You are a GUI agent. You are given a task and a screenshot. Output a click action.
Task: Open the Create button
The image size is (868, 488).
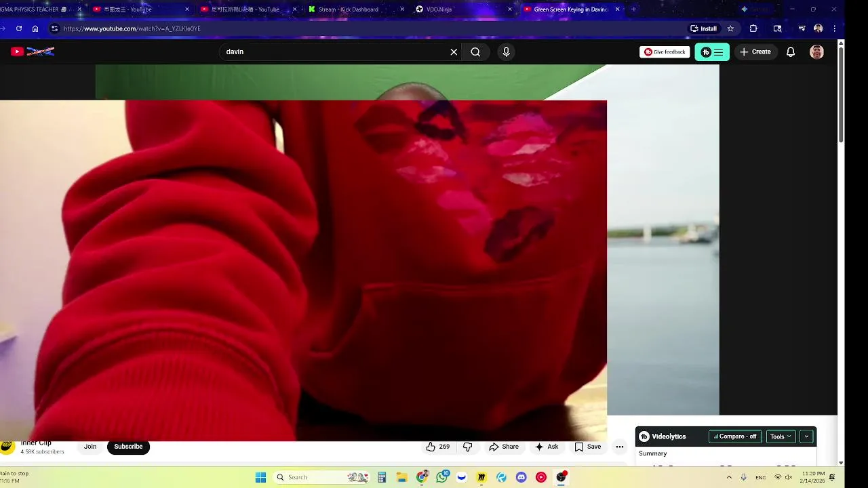point(755,52)
